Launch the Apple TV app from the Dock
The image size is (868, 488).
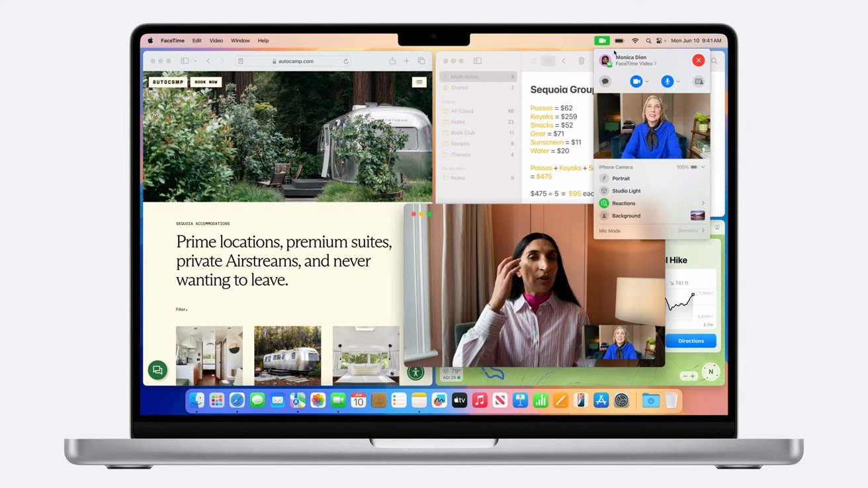point(460,400)
